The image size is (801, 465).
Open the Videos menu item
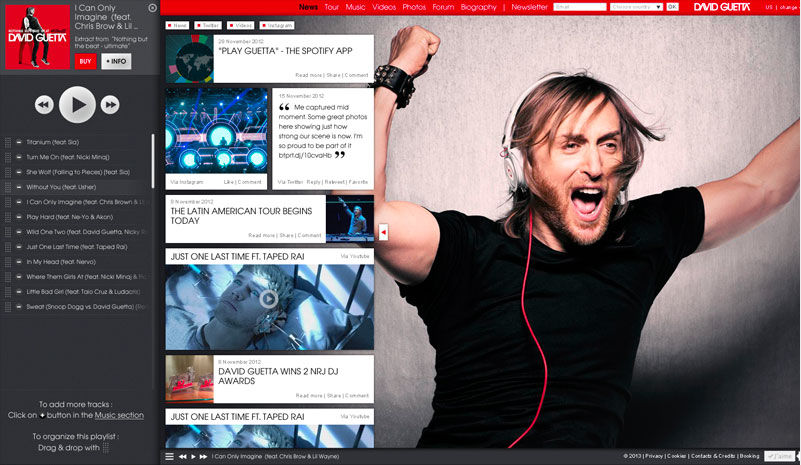tap(384, 7)
